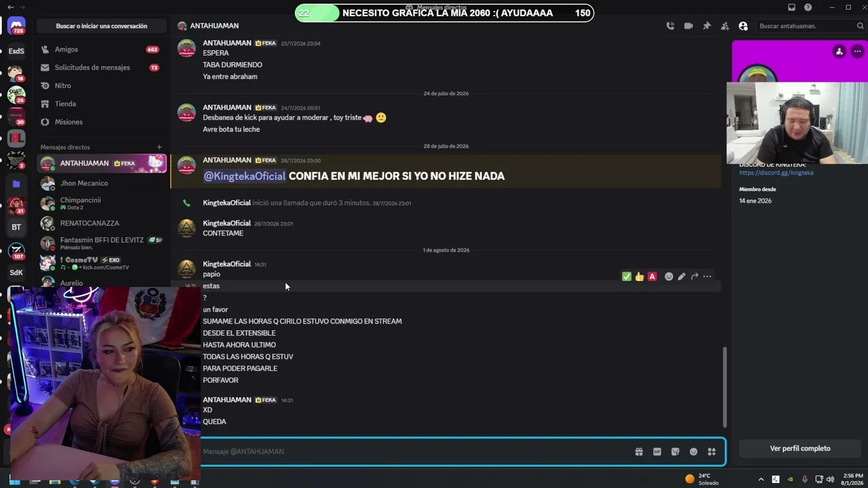React with green check mark emoji
This screenshot has height=488, width=868.
pyautogui.click(x=627, y=277)
